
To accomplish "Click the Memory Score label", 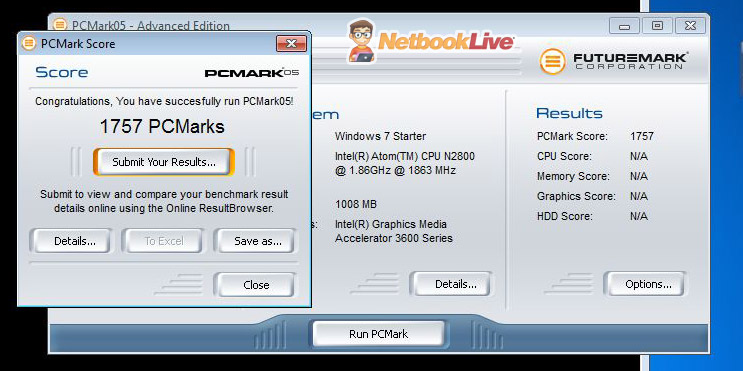I will (573, 177).
